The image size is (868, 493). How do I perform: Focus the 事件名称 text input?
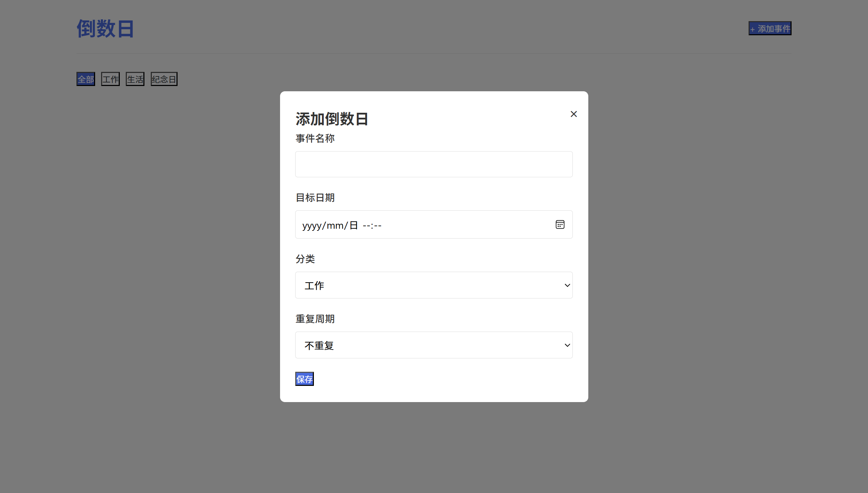click(434, 165)
